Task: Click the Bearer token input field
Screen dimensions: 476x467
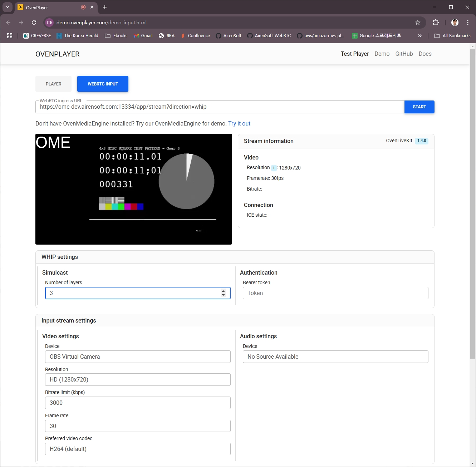Action: click(335, 293)
